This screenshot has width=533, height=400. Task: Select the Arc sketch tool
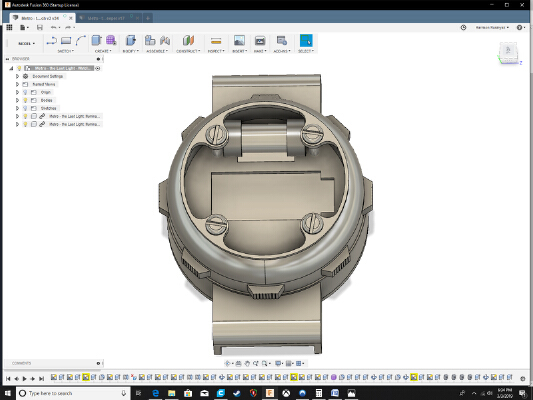(x=81, y=41)
